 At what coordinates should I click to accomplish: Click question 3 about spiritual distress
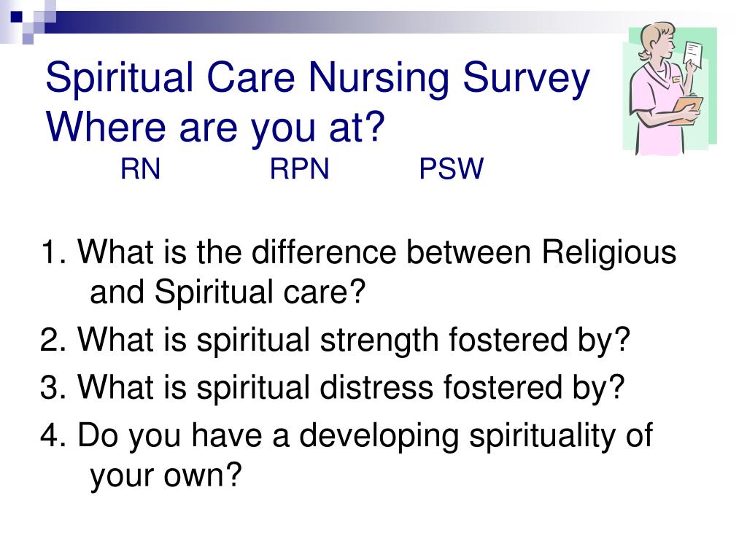pyautogui.click(x=333, y=386)
